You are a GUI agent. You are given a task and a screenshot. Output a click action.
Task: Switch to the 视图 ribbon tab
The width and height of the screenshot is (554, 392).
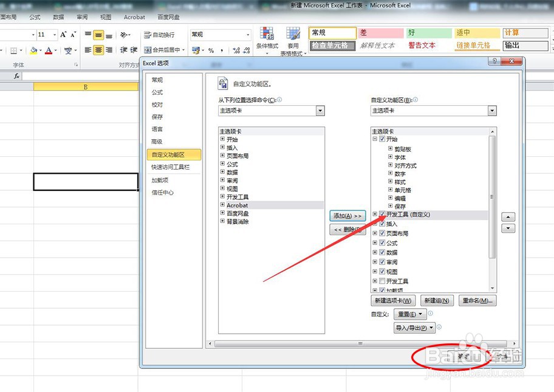(106, 17)
